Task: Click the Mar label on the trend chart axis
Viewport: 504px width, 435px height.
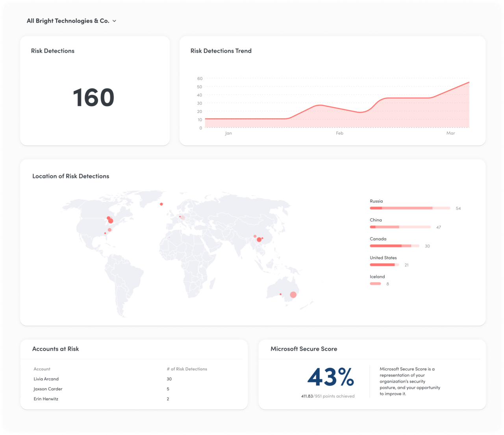Action: (x=450, y=133)
